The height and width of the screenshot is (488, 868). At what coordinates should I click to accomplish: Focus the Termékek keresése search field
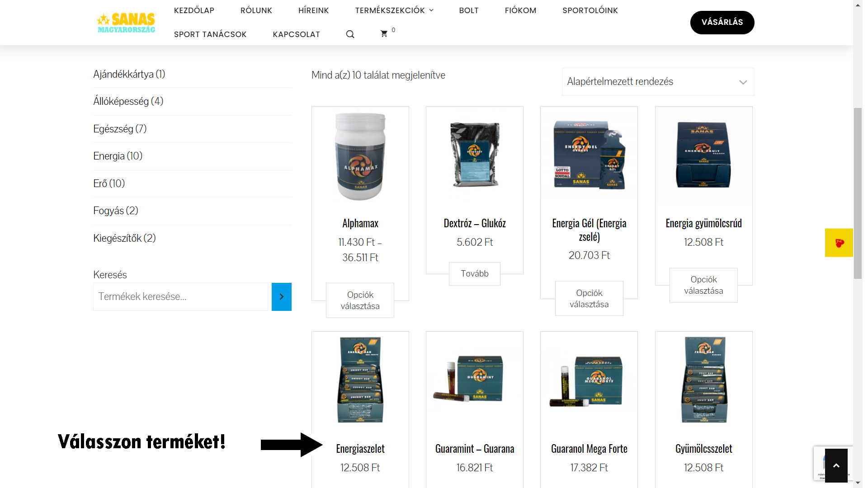pos(181,297)
